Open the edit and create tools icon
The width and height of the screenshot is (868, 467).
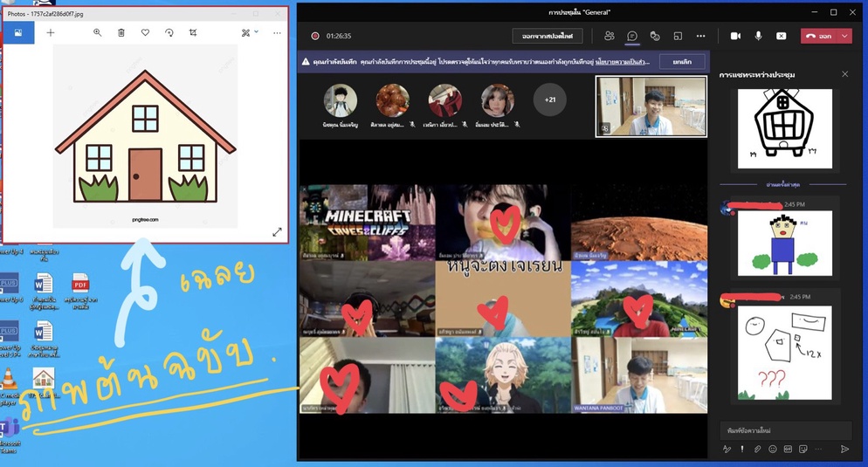(245, 33)
